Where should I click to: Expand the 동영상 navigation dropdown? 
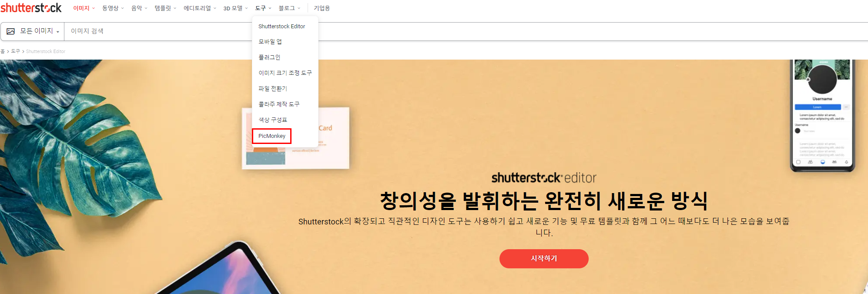coord(113,8)
